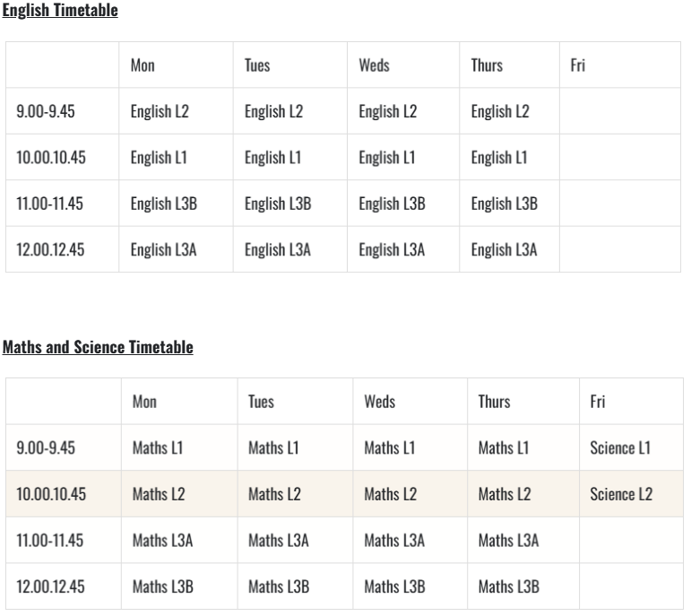Select Thursday English L3A cell

[504, 250]
